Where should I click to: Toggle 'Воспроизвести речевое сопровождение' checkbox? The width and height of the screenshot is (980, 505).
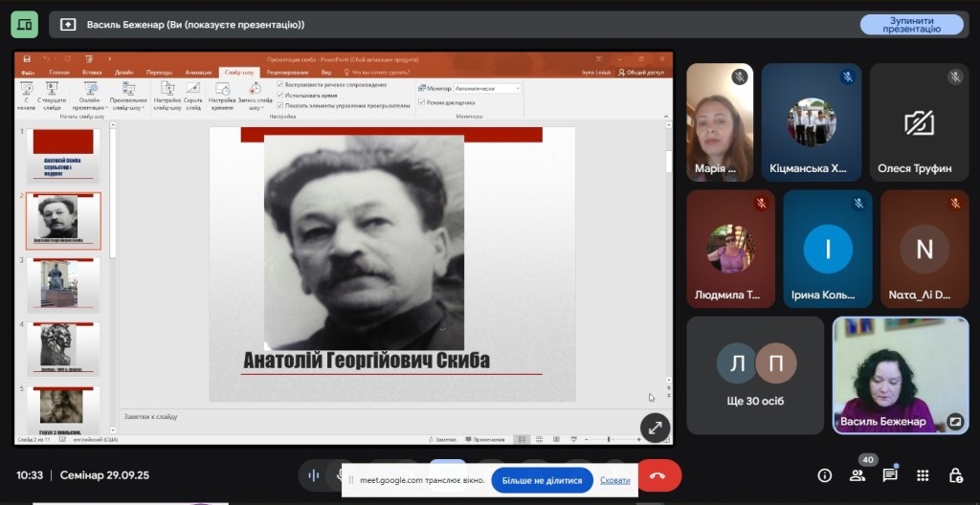point(279,84)
